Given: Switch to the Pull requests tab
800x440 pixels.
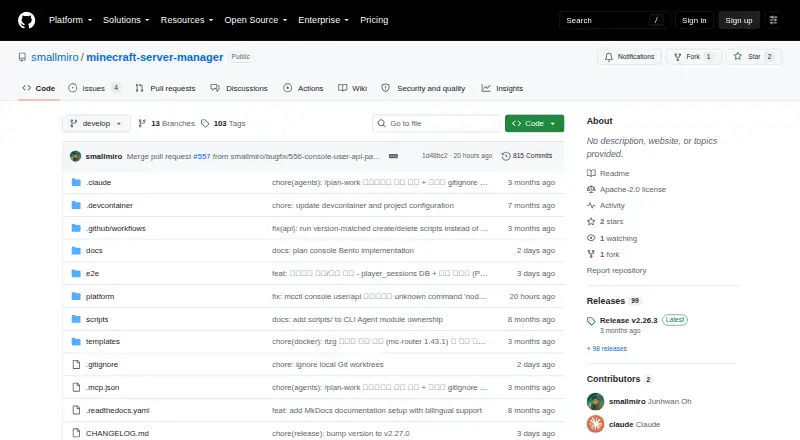Looking at the screenshot, I should [166, 88].
